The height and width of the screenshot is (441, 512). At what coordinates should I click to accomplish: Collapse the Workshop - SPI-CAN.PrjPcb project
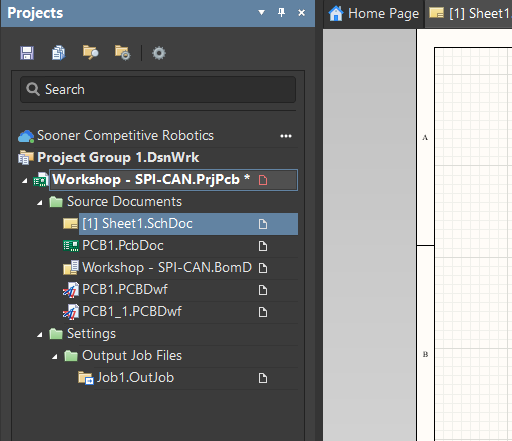tap(25, 181)
